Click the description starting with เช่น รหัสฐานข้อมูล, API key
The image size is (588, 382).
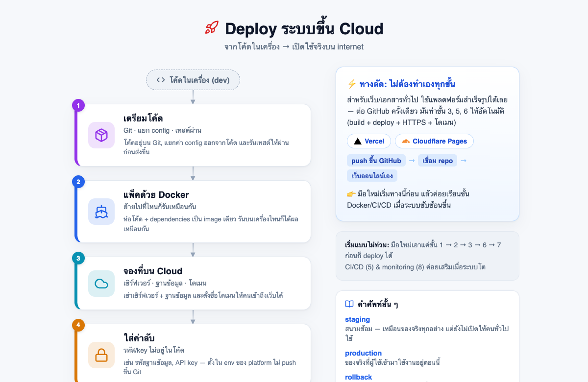[210, 367]
